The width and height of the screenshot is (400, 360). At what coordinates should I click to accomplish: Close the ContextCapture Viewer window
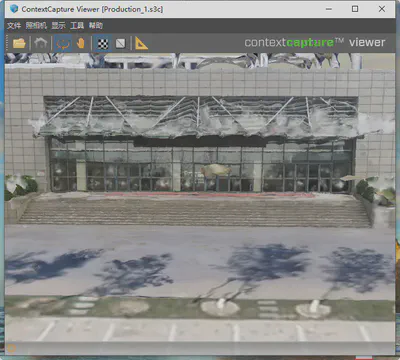382,9
